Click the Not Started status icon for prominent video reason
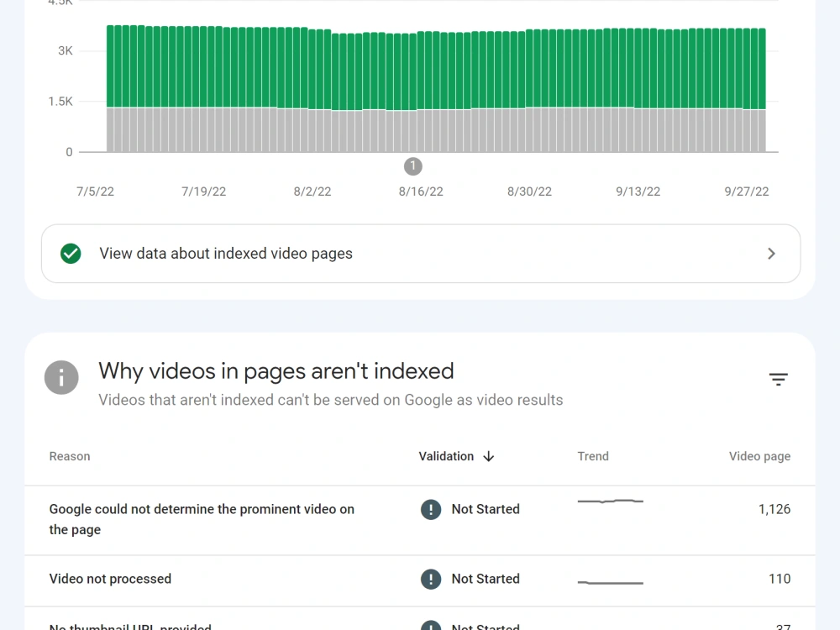 [431, 509]
